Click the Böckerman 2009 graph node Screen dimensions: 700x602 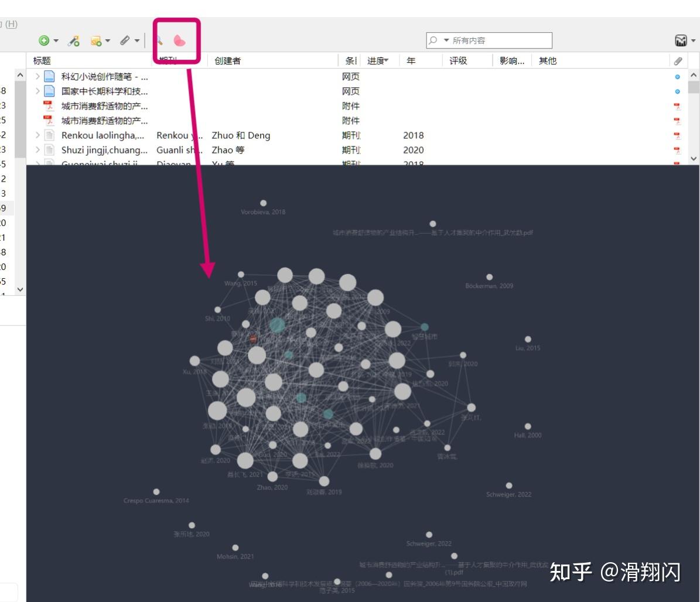[x=490, y=276]
